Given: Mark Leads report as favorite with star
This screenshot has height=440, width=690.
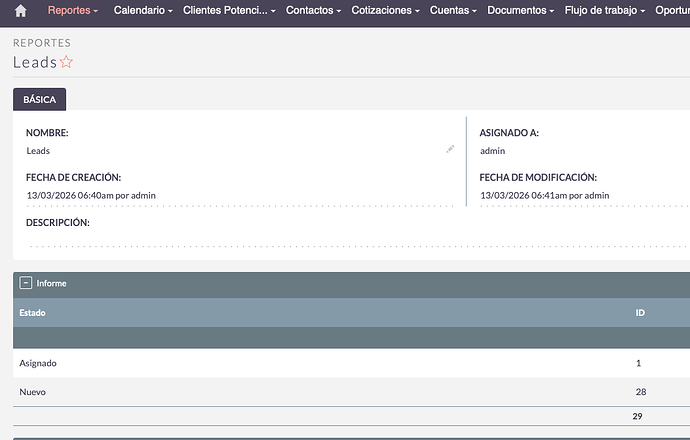Looking at the screenshot, I should (67, 62).
